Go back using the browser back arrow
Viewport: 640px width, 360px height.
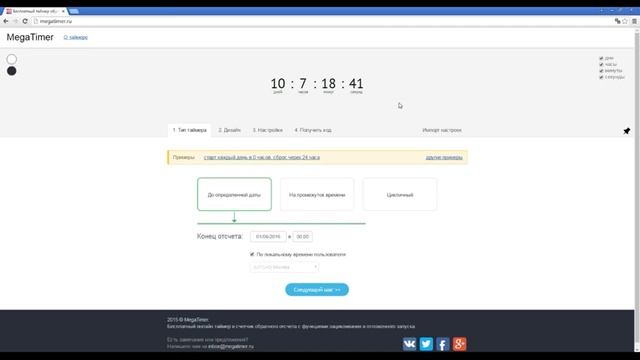click(6, 21)
